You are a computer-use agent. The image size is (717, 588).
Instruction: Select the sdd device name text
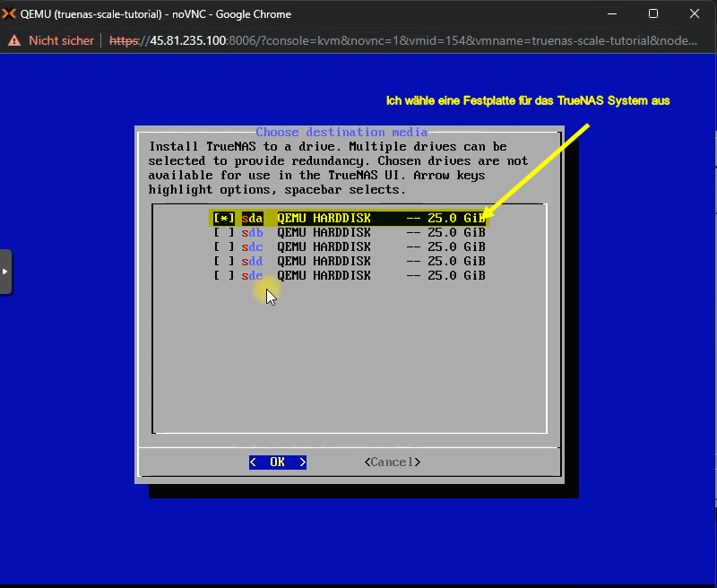253,261
